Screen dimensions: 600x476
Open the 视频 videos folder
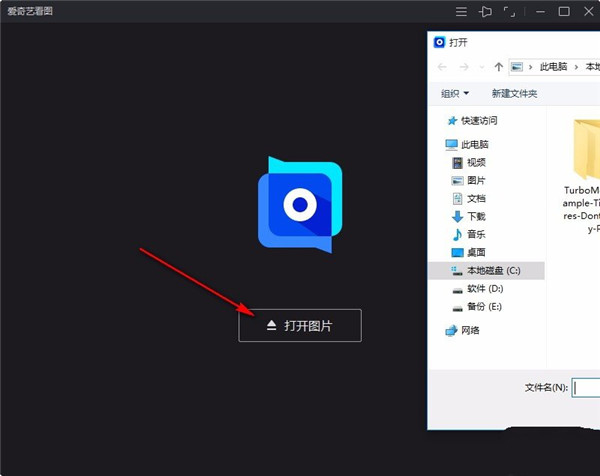[x=476, y=163]
